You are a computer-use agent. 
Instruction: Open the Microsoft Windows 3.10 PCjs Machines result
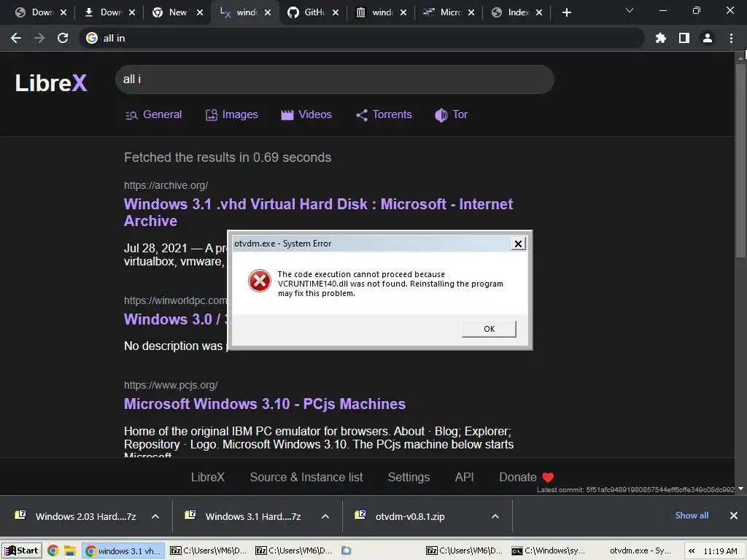(x=264, y=404)
